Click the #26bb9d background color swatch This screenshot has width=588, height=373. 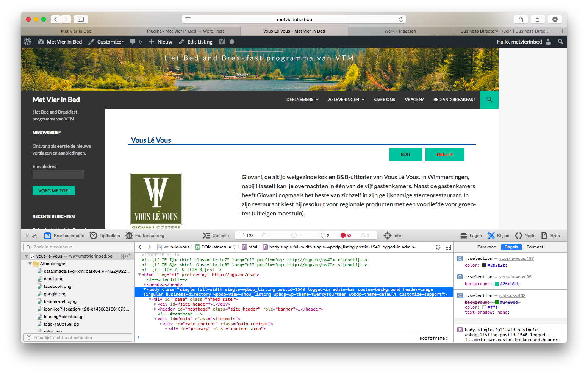click(x=497, y=284)
